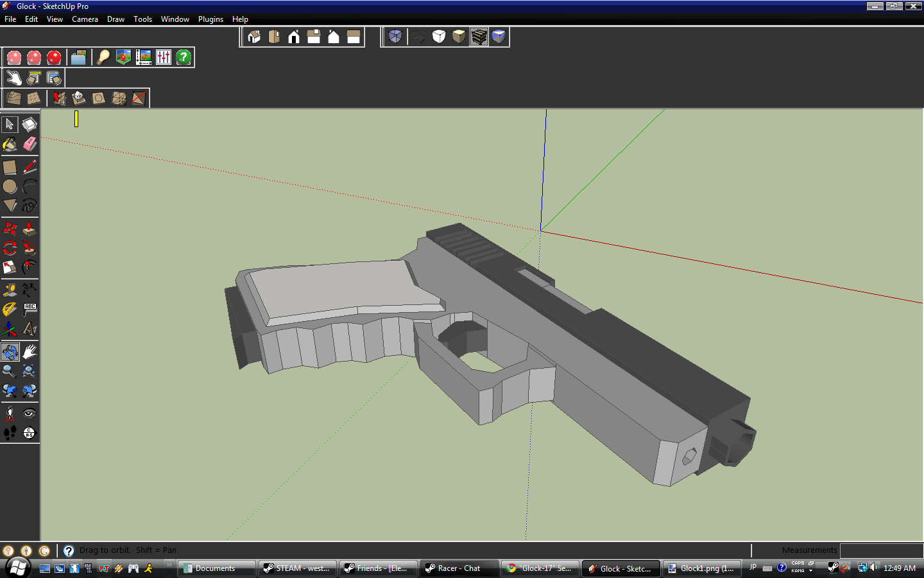
Task: Pick the Paint Bucket tool
Action: coord(10,144)
